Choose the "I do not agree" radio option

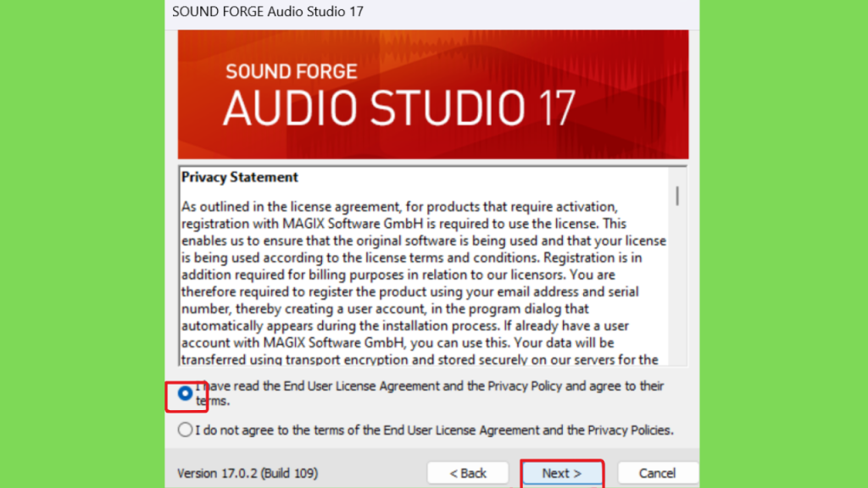(x=185, y=430)
